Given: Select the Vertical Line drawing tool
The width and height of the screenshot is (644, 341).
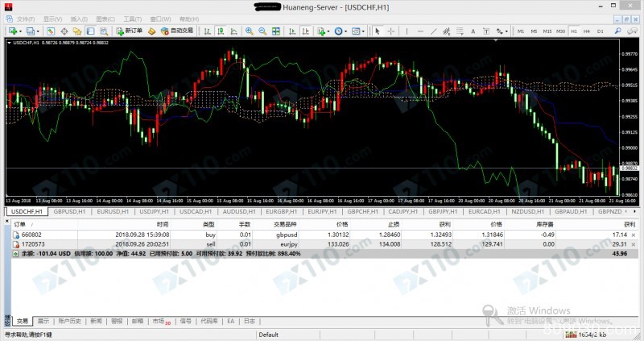Looking at the screenshot, I should [x=407, y=31].
